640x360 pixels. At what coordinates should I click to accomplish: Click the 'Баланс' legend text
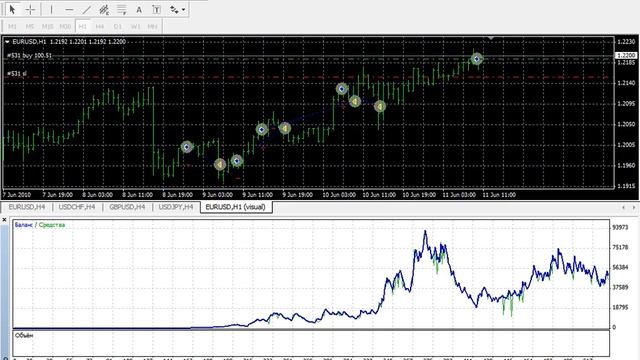[x=23, y=225]
